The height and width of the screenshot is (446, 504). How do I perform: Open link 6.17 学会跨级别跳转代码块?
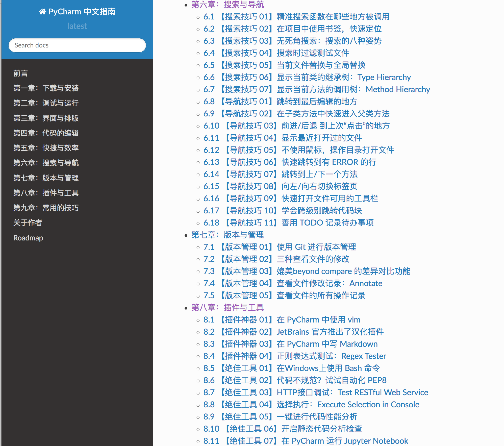click(283, 211)
